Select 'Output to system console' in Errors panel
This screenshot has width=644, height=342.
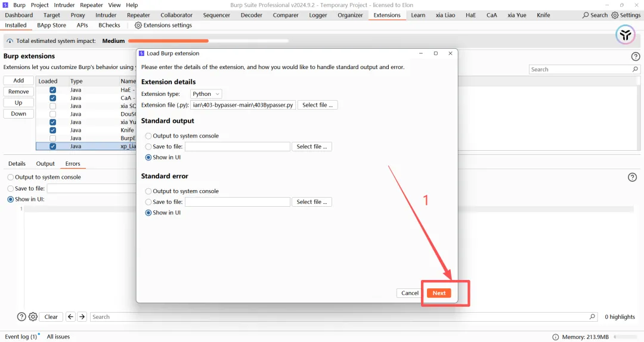click(x=11, y=178)
